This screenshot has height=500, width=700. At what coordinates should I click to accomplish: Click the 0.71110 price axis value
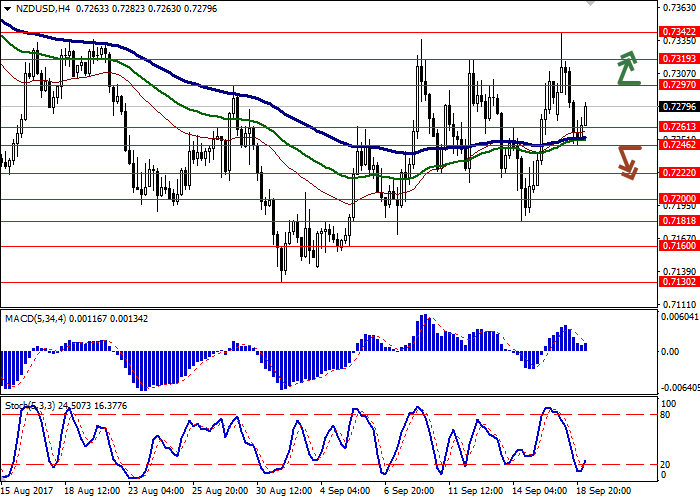[679, 304]
